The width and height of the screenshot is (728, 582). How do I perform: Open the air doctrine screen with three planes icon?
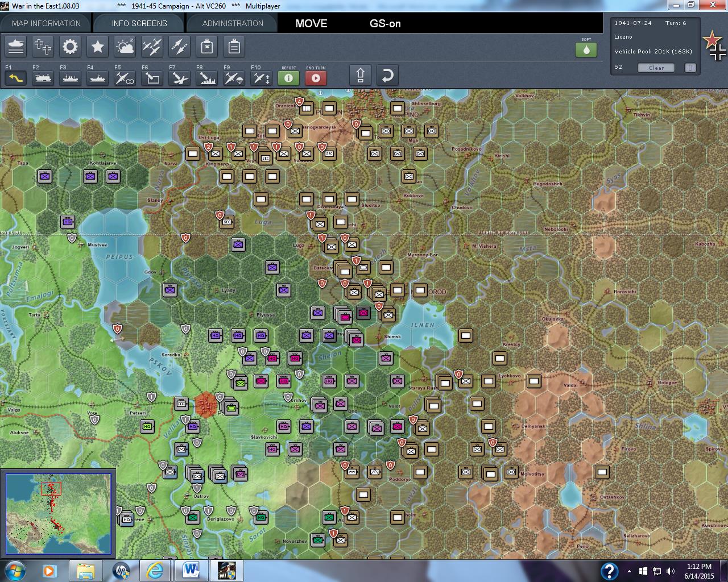(152, 47)
